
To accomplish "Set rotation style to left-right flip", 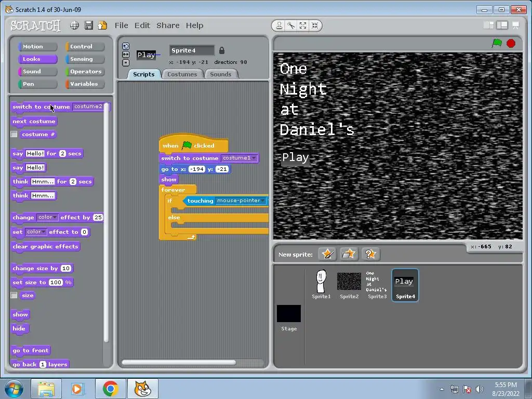I will [x=126, y=54].
